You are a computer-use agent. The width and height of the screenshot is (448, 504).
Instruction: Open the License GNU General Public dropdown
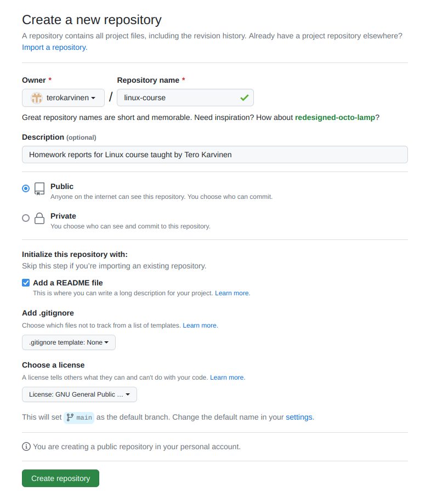(80, 394)
